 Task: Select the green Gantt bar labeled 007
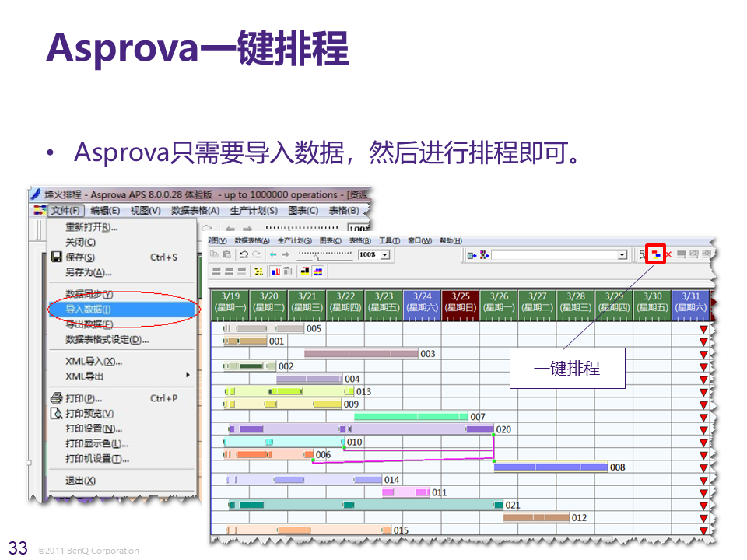(x=411, y=417)
